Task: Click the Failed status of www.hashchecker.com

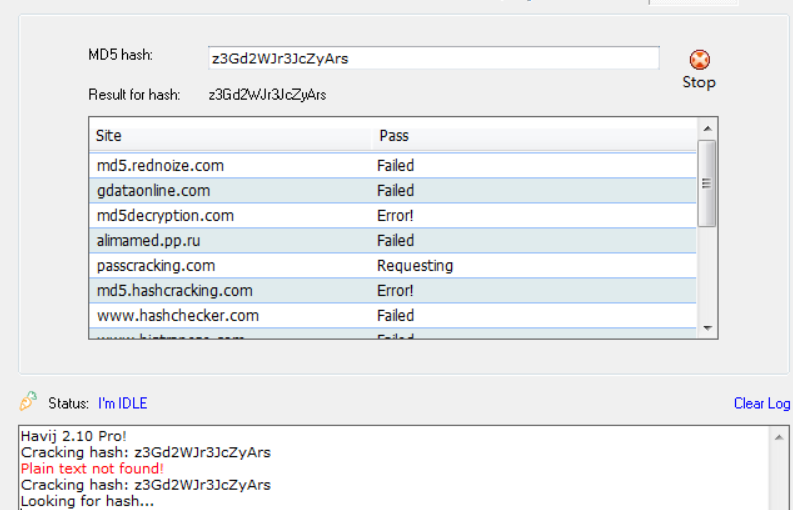Action: click(x=395, y=316)
